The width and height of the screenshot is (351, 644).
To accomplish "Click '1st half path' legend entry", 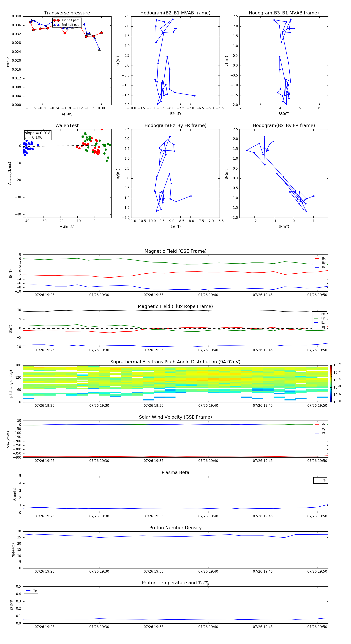I will point(67,20).
